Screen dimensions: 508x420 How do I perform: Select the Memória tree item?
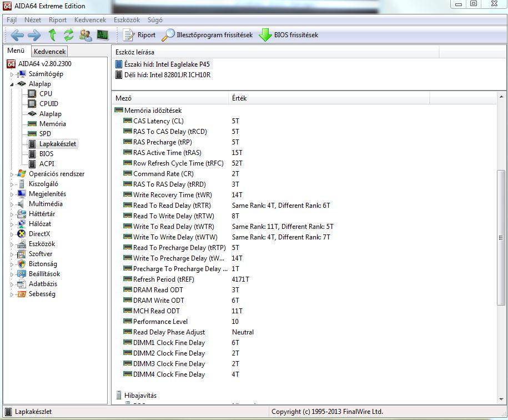[53, 124]
